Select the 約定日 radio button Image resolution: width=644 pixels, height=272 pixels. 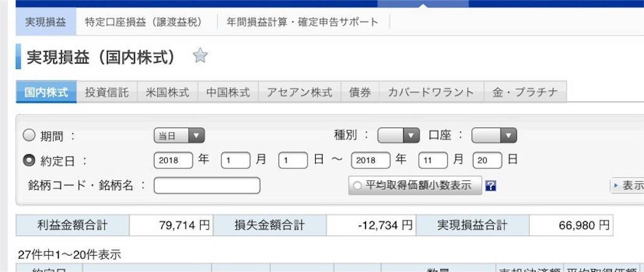point(29,160)
